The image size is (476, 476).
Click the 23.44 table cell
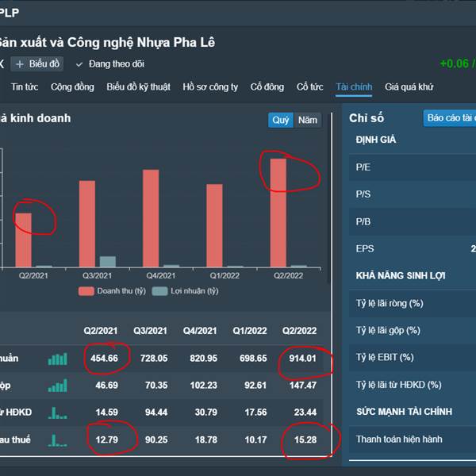click(x=305, y=413)
